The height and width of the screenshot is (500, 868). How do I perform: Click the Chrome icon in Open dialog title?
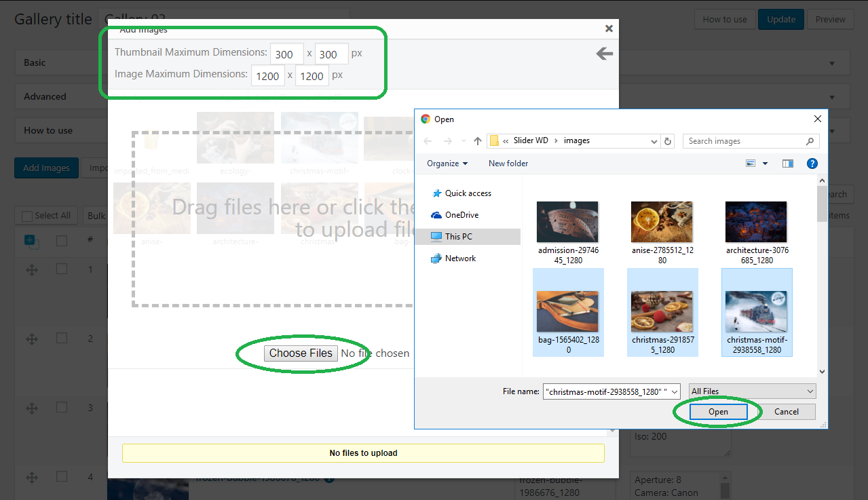(x=426, y=119)
